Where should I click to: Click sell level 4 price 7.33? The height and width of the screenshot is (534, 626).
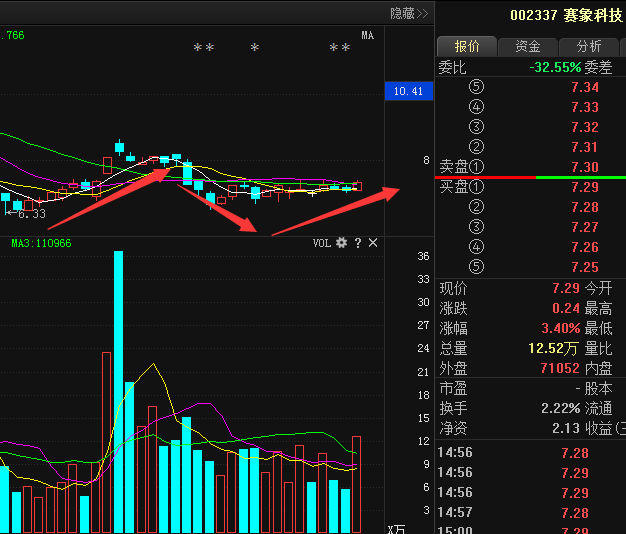[585, 107]
